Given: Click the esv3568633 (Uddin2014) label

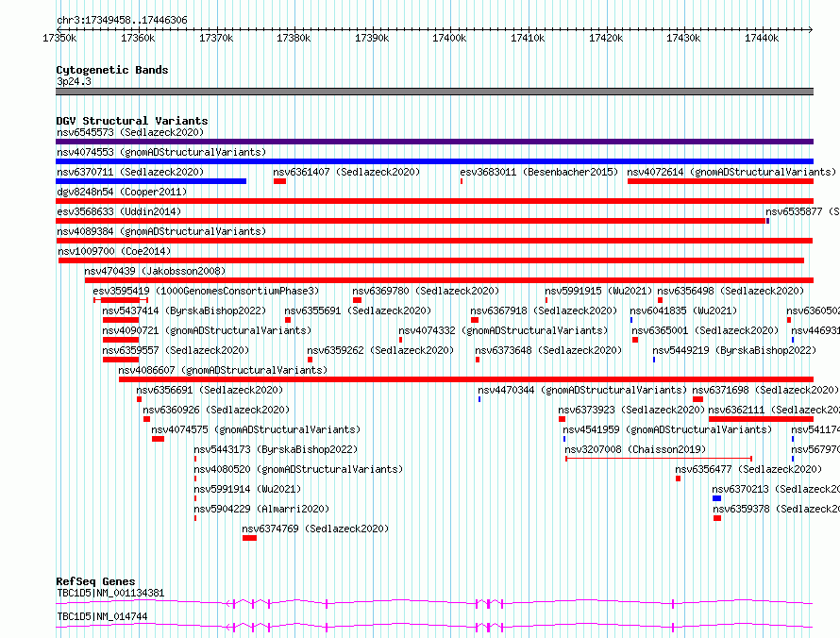Looking at the screenshot, I should click(x=119, y=211).
